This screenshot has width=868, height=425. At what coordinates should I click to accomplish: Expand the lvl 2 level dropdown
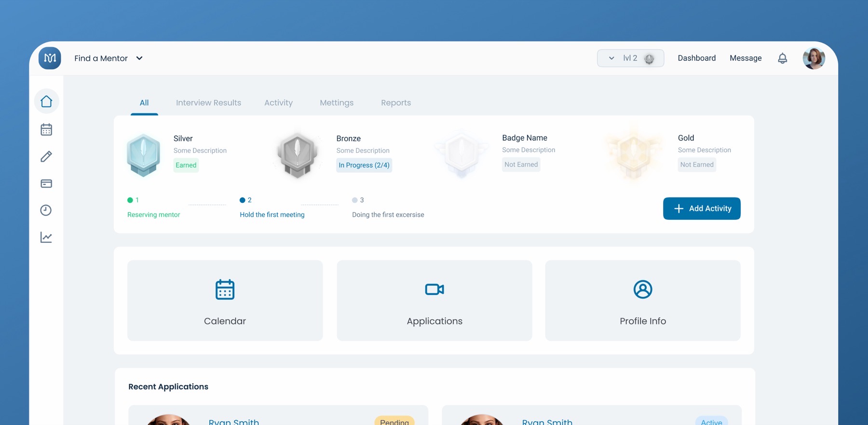(x=630, y=58)
